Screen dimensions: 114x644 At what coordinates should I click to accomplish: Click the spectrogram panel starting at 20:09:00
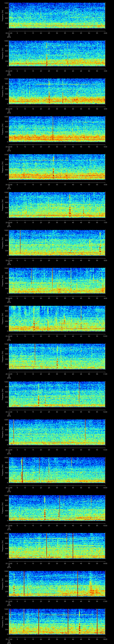tap(57, 318)
